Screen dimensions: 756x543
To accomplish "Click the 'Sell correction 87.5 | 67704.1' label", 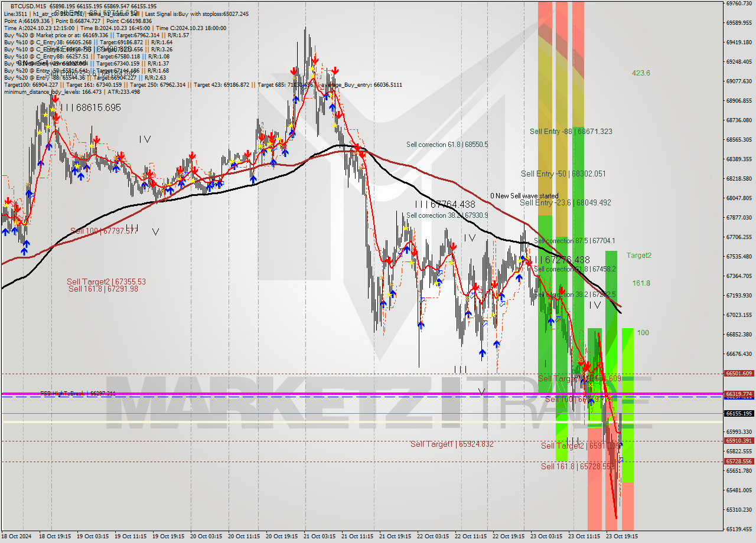I will click(575, 241).
